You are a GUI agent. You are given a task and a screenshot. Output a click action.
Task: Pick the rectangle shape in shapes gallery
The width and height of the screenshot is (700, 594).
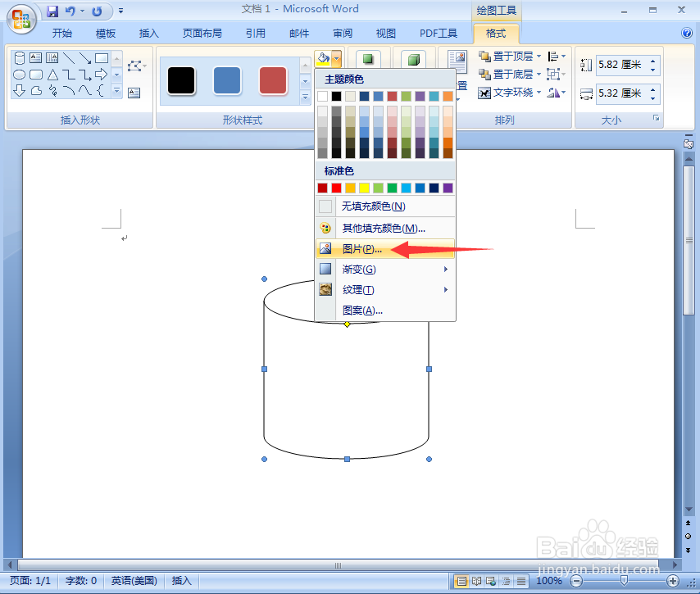(102, 58)
